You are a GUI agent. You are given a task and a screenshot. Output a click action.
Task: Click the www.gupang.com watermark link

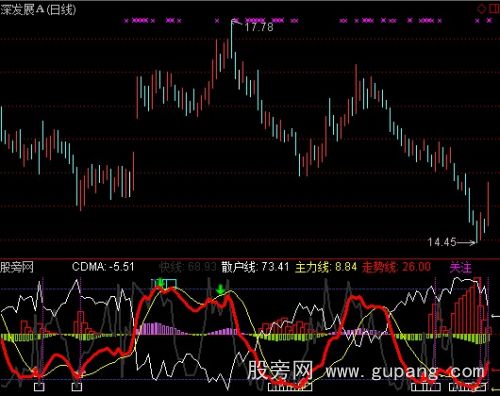405,371
